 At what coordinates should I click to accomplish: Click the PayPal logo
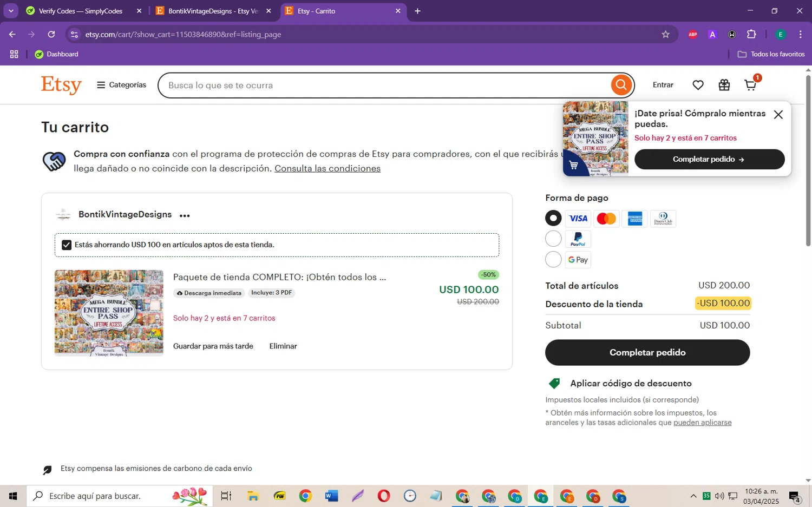tap(578, 239)
